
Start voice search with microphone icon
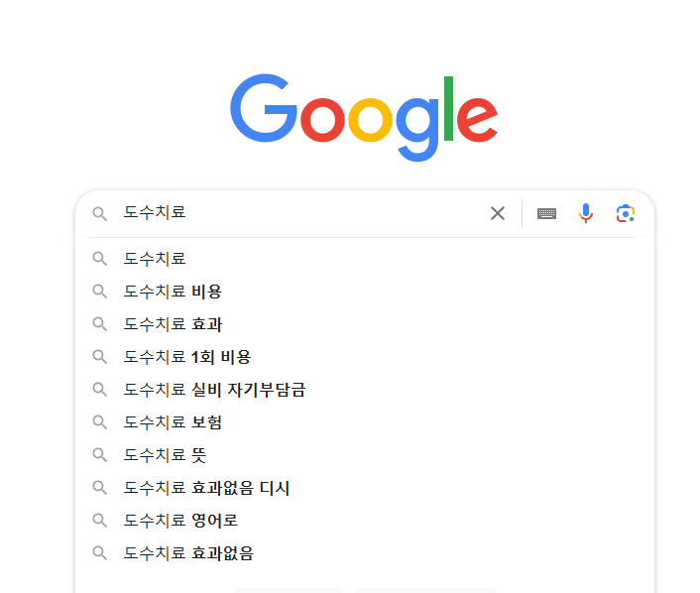[586, 213]
